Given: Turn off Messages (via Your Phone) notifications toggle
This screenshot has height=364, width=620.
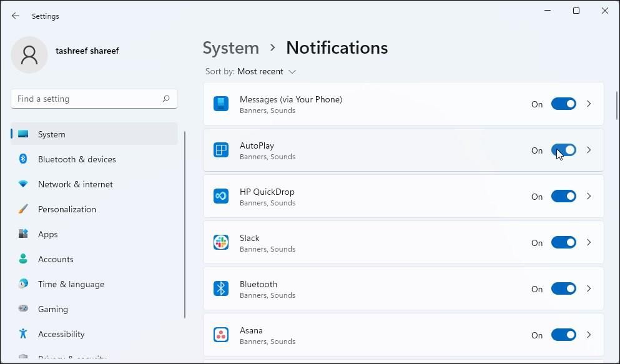Looking at the screenshot, I should pyautogui.click(x=564, y=104).
